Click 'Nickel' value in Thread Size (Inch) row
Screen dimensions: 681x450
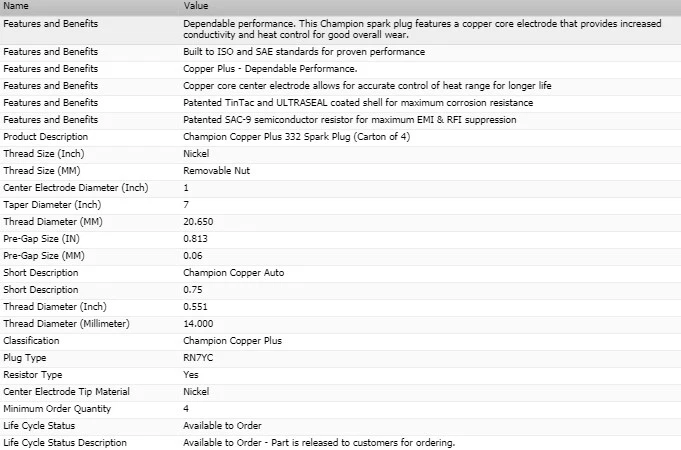[x=196, y=153]
